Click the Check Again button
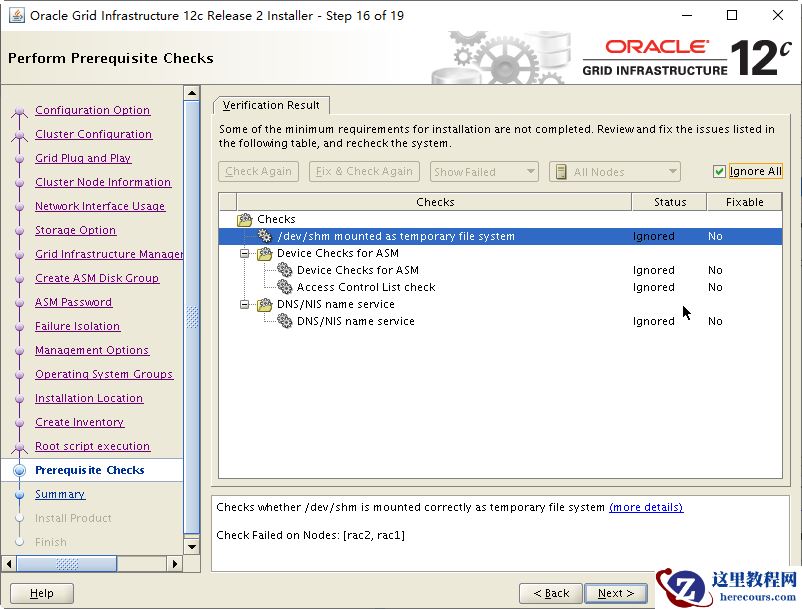This screenshot has width=802, height=609. click(x=258, y=171)
